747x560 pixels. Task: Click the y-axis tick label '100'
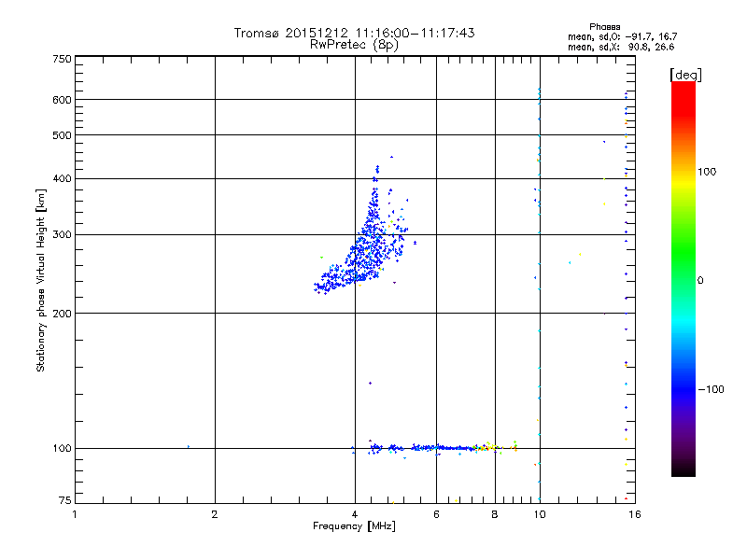[62, 448]
